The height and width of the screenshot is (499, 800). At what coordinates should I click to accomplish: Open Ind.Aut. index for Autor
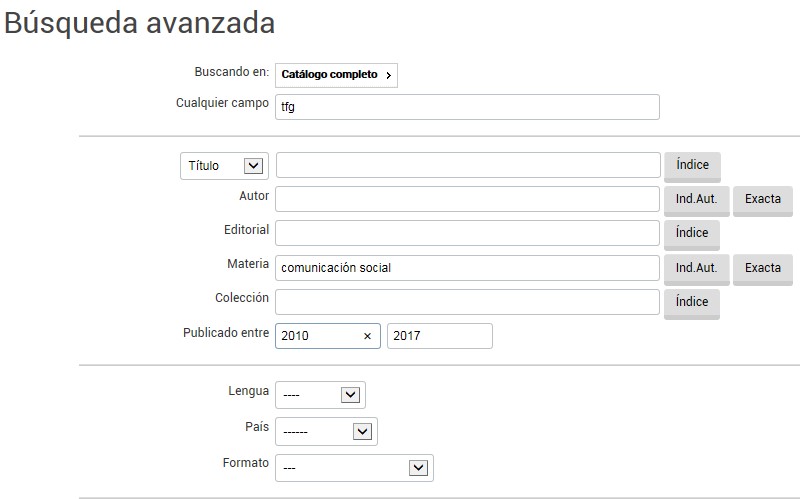(x=696, y=199)
